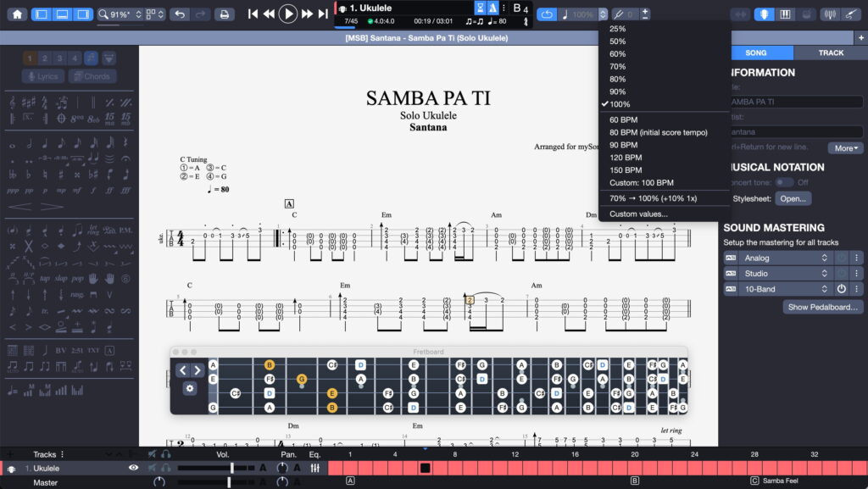Apply the P.M. palm mute effect icon
This screenshot has height=489, width=868.
[x=125, y=231]
